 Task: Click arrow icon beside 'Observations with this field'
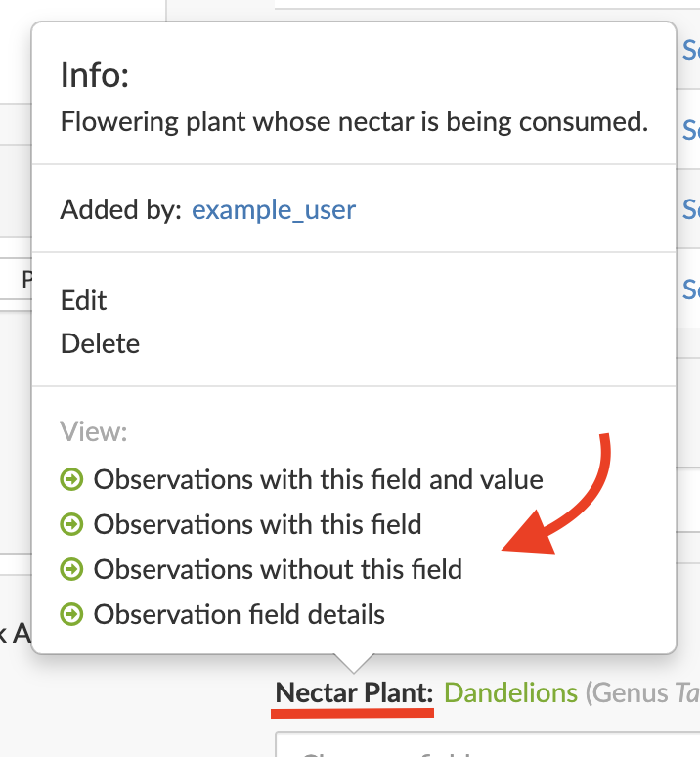tap(71, 524)
